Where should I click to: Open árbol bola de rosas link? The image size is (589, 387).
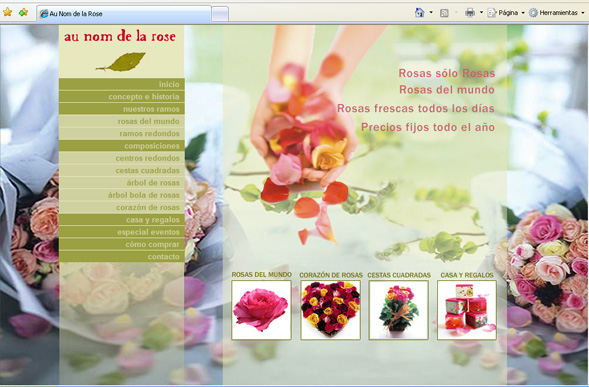122,195
